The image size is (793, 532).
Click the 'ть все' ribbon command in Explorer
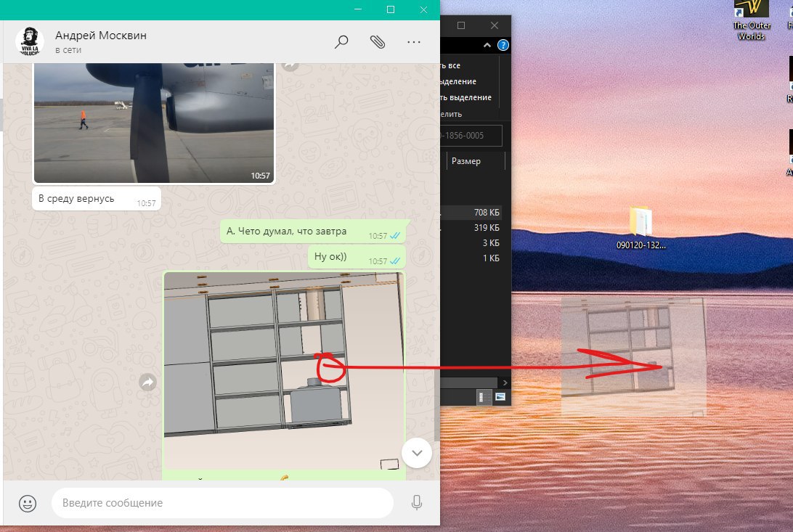pos(451,65)
